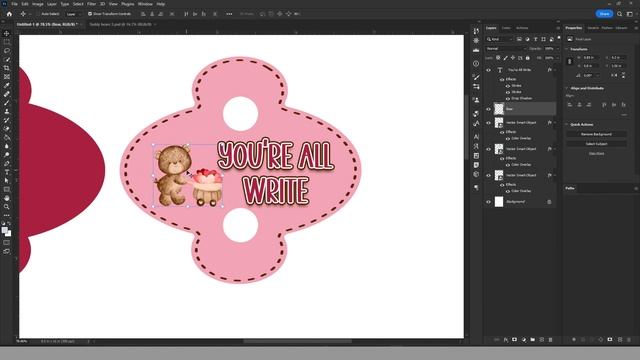Click the Share button
The image size is (640, 360).
(x=604, y=14)
